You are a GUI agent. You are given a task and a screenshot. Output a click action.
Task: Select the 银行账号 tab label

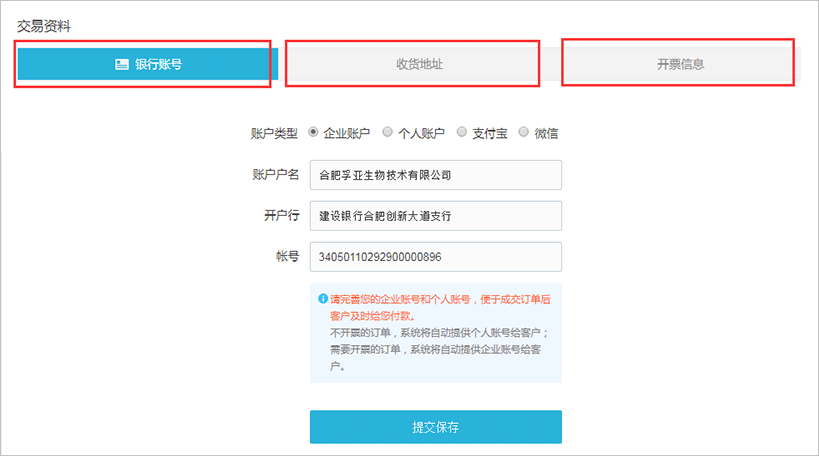point(159,64)
